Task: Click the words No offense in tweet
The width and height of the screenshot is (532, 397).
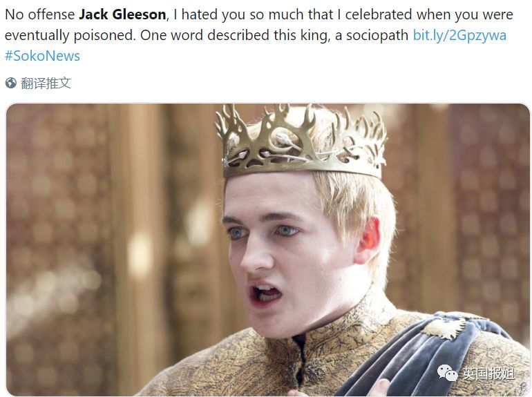Action: pos(40,14)
